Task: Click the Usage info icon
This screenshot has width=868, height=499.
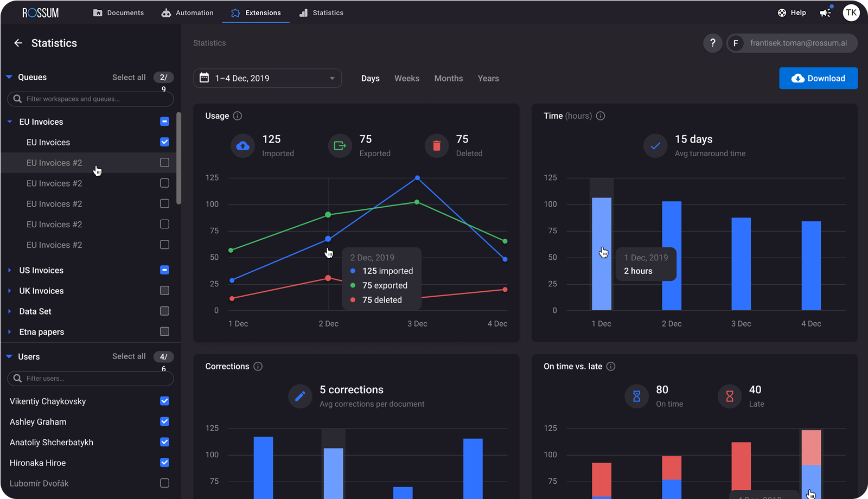Action: point(238,116)
